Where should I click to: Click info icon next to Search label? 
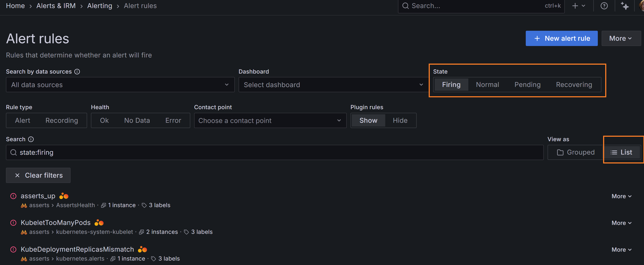[31, 139]
